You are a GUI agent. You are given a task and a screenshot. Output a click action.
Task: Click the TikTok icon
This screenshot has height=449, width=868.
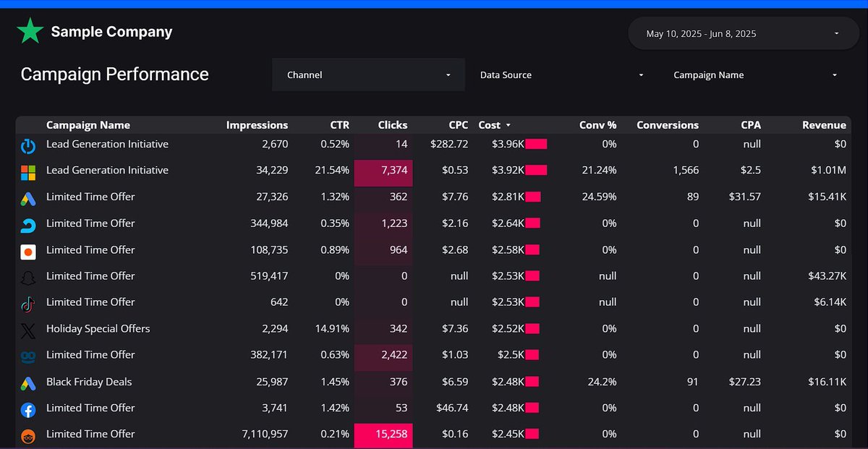pyautogui.click(x=28, y=304)
